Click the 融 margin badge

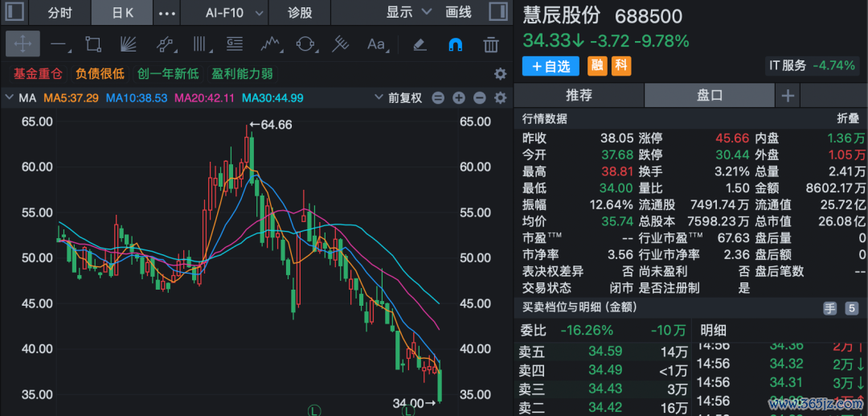click(596, 66)
